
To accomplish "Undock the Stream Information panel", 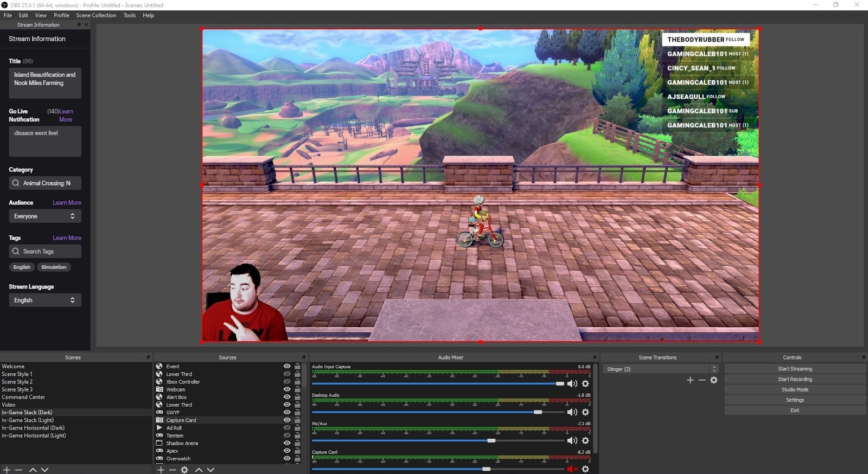I will coord(79,25).
